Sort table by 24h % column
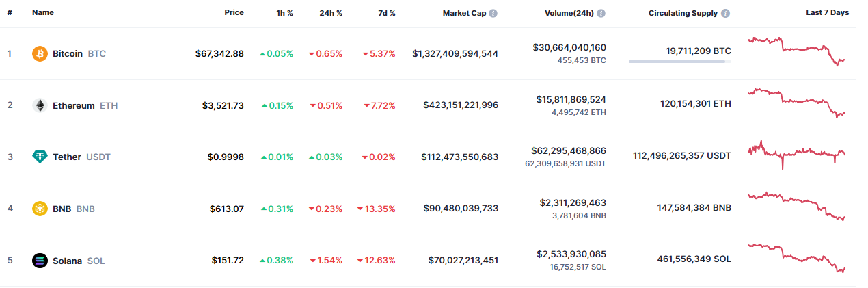The image size is (868, 288). click(331, 12)
